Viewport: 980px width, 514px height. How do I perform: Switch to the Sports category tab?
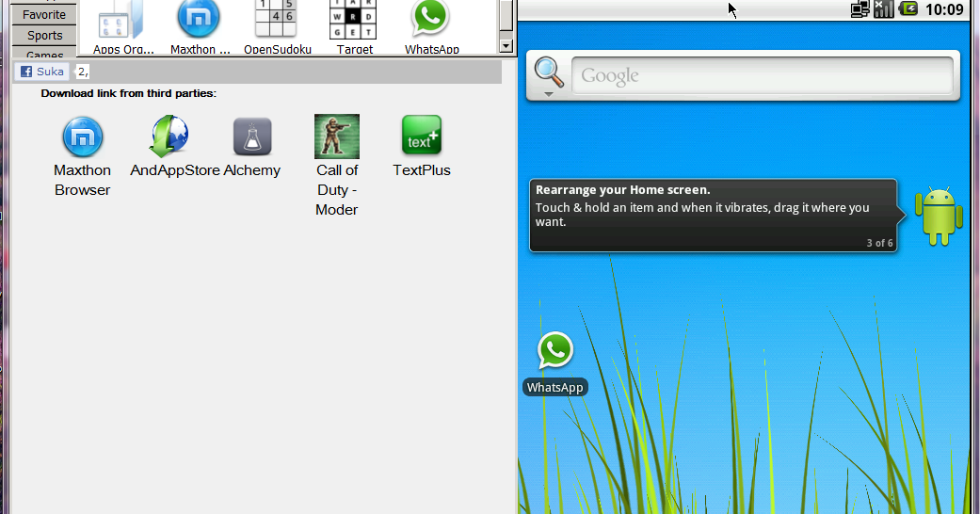(44, 36)
